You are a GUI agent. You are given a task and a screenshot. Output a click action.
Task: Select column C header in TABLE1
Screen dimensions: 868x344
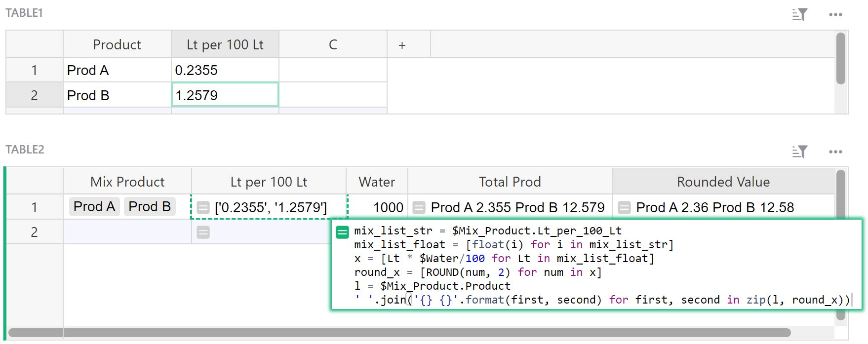(x=333, y=45)
